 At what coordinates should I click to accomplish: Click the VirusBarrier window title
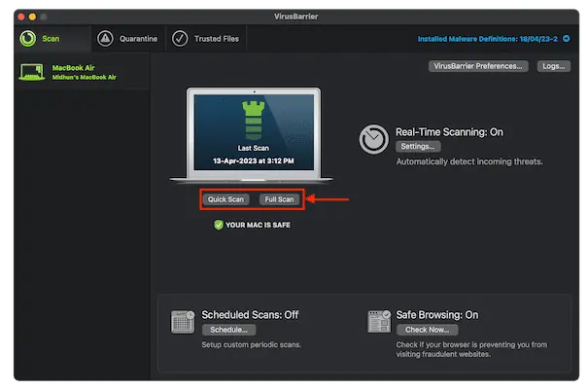click(x=295, y=17)
